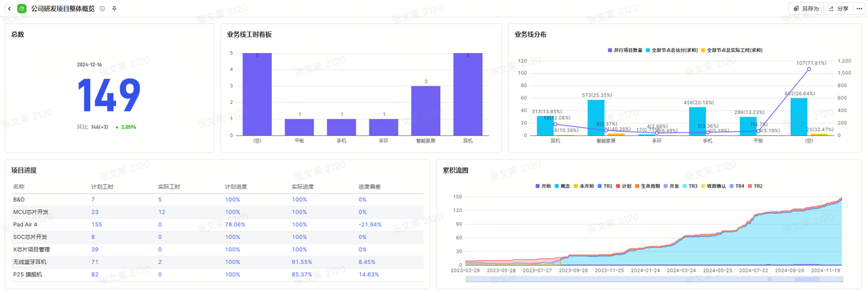868x292 pixels.
Task: Select the SOC芯片开发 project row name
Action: click(x=31, y=237)
